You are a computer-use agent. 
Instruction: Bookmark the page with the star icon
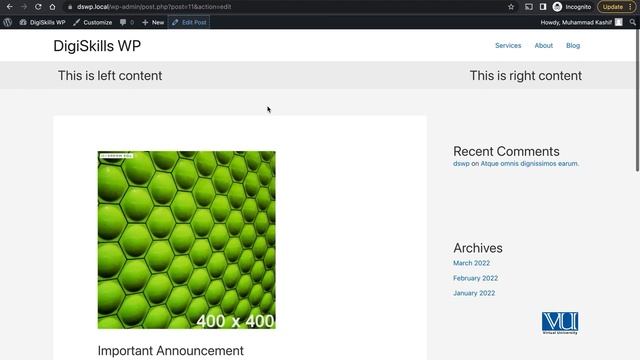(x=511, y=7)
